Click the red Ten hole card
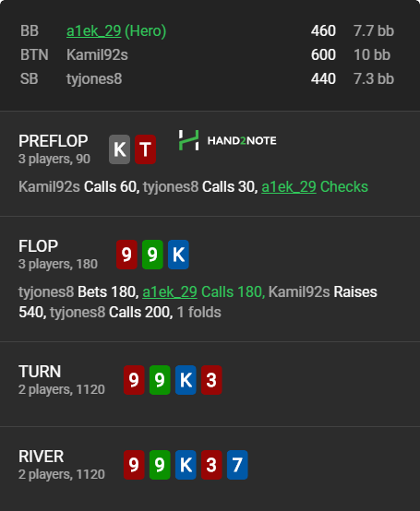The height and width of the screenshot is (511, 420). pyautogui.click(x=145, y=149)
